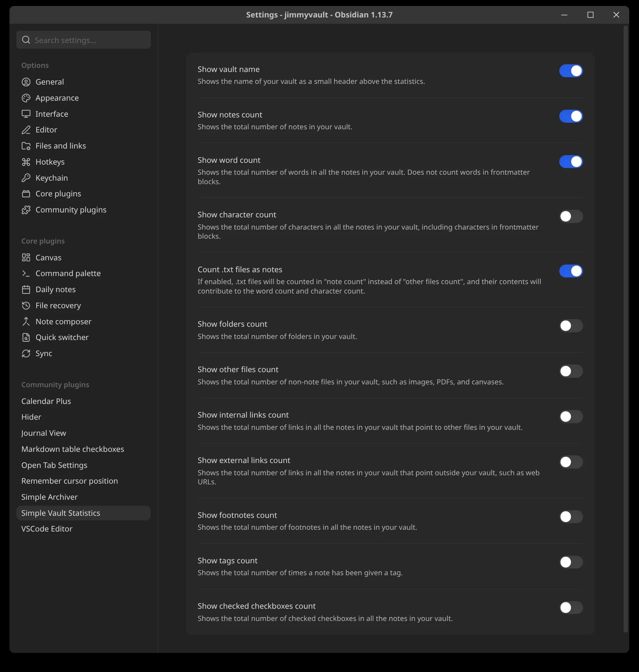Click the settings pane vertical scrollbar

tap(626, 328)
